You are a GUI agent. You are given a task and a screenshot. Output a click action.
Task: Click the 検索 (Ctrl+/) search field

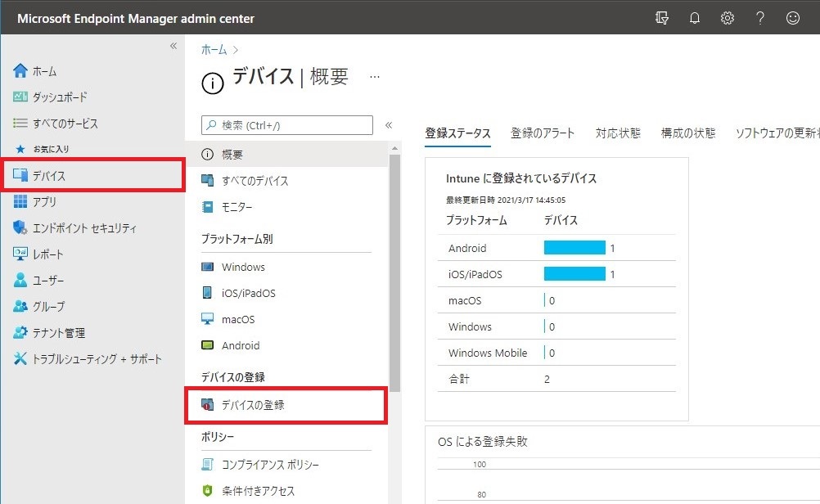287,125
